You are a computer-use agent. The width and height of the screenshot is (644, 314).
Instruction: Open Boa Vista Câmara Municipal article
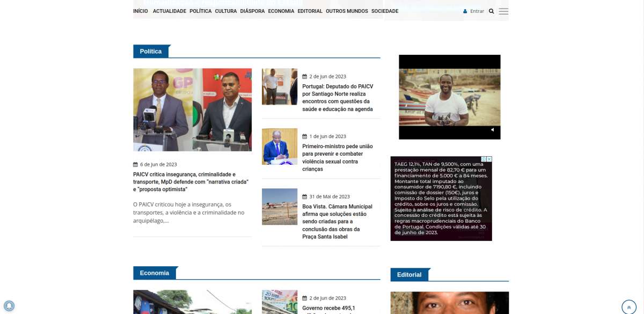[338, 222]
